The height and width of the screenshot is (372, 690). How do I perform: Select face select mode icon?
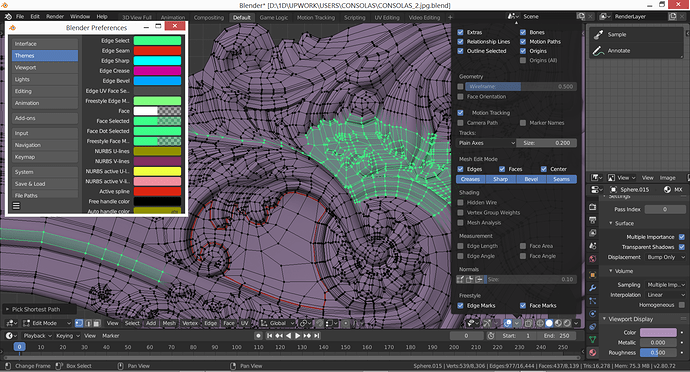(96, 323)
